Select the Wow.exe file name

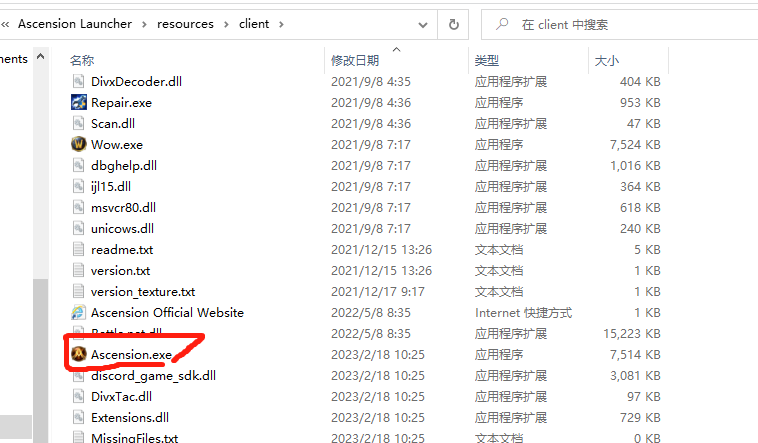tap(117, 145)
